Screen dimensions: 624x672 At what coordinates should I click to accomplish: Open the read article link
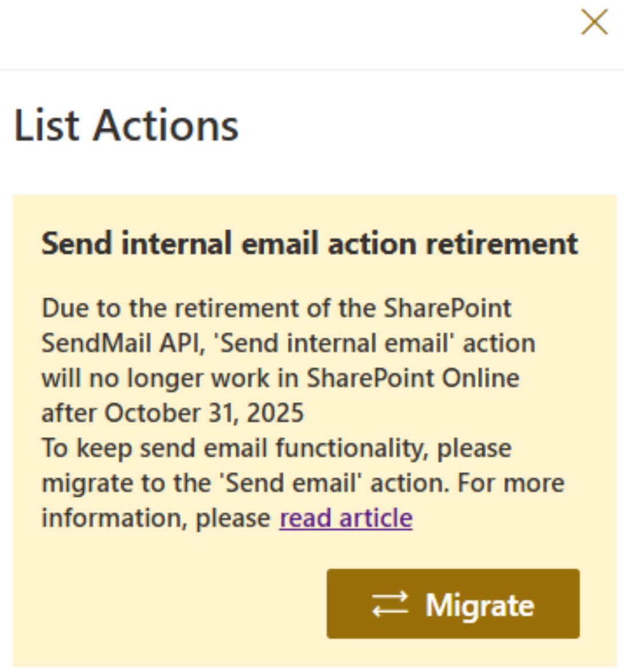346,518
